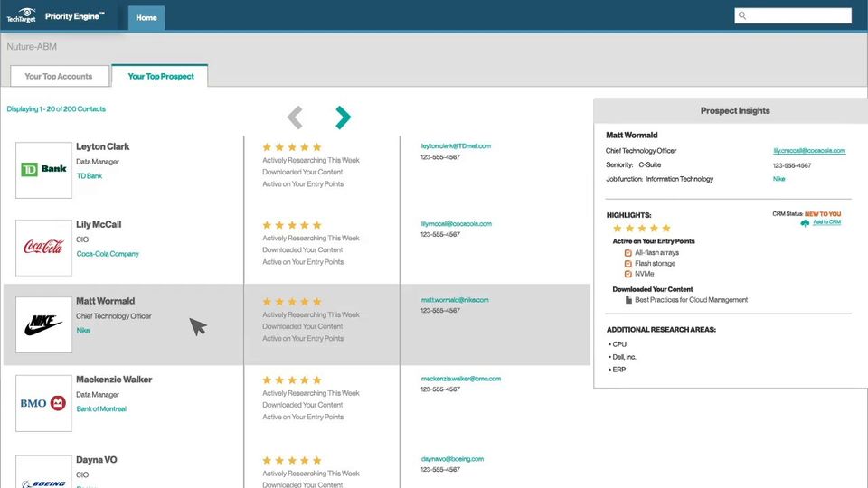The width and height of the screenshot is (868, 488).
Task: Click Matt Wormald's Nike email address
Action: (455, 300)
